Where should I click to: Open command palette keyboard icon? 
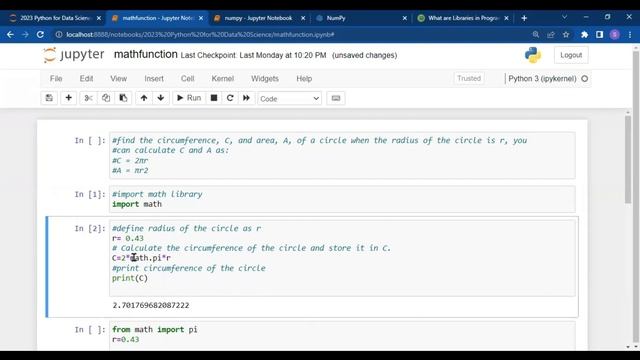click(336, 98)
